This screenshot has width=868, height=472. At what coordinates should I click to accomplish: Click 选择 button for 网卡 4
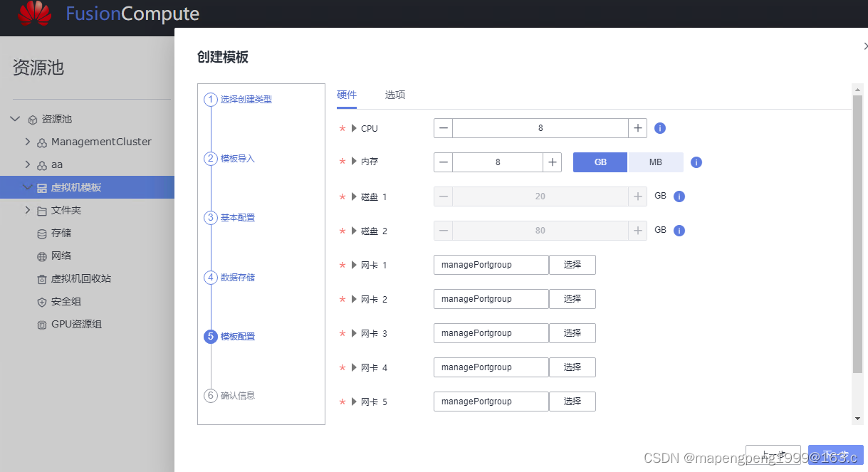(x=572, y=367)
